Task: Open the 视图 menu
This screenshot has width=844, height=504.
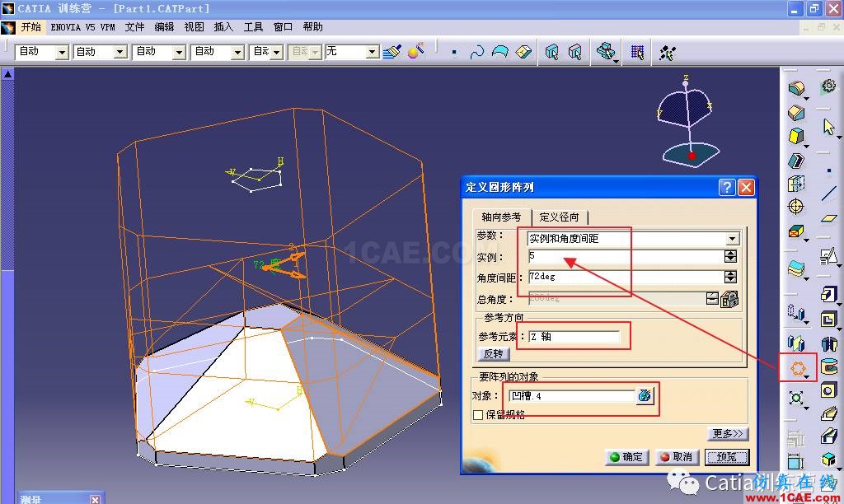Action: click(194, 27)
